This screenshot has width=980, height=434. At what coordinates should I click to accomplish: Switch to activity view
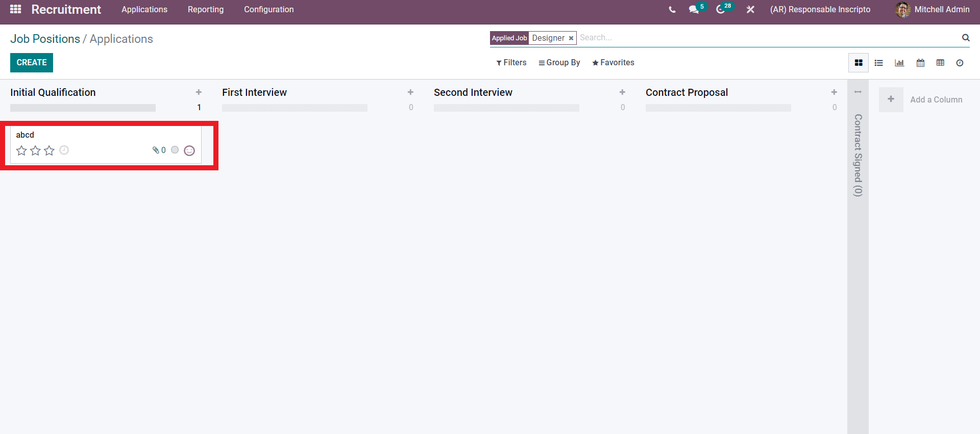pos(960,63)
